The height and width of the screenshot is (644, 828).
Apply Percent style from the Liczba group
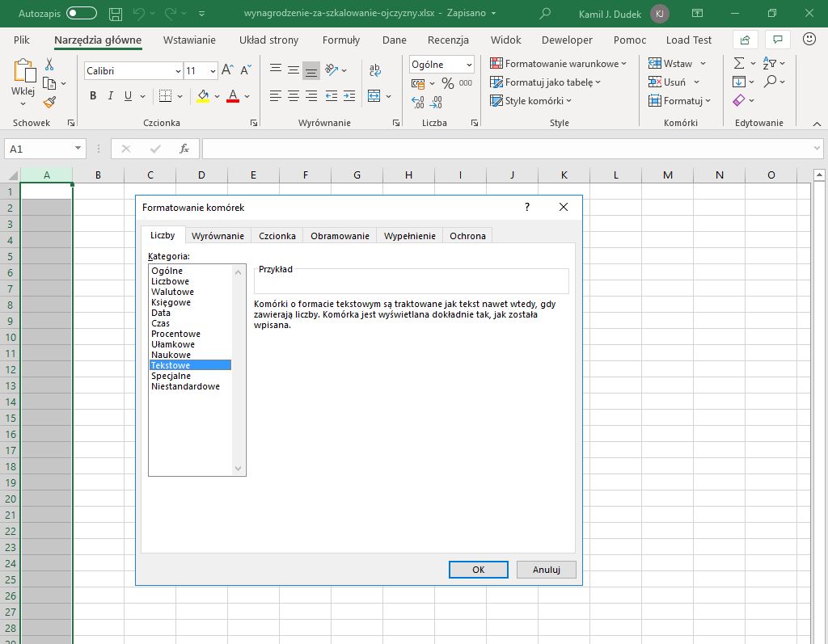[x=447, y=83]
